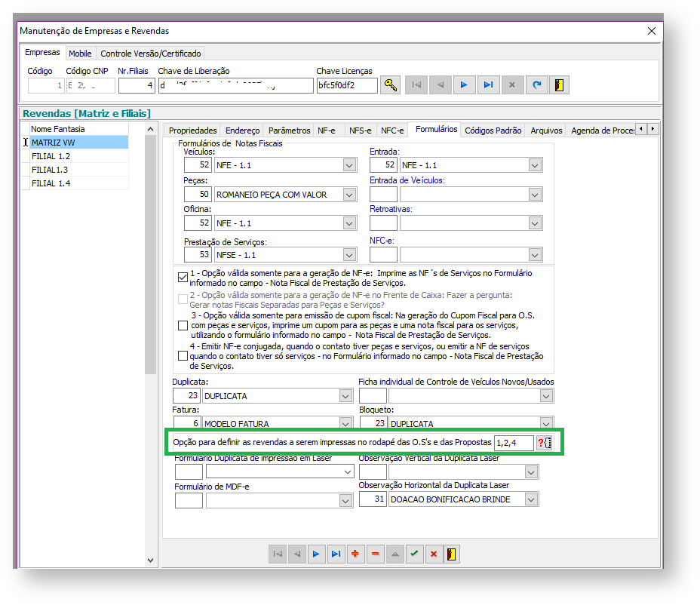The height and width of the screenshot is (605, 700).
Task: Click the orange plus add-record button
Action: (355, 554)
